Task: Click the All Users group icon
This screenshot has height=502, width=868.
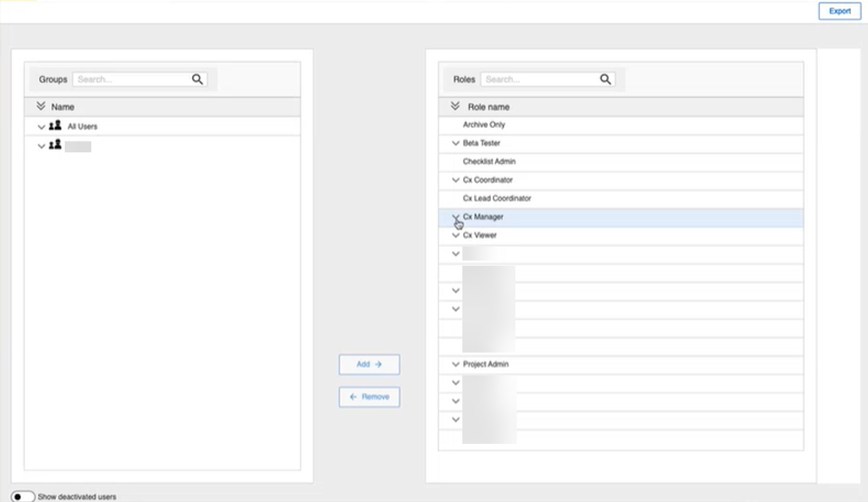Action: click(55, 126)
